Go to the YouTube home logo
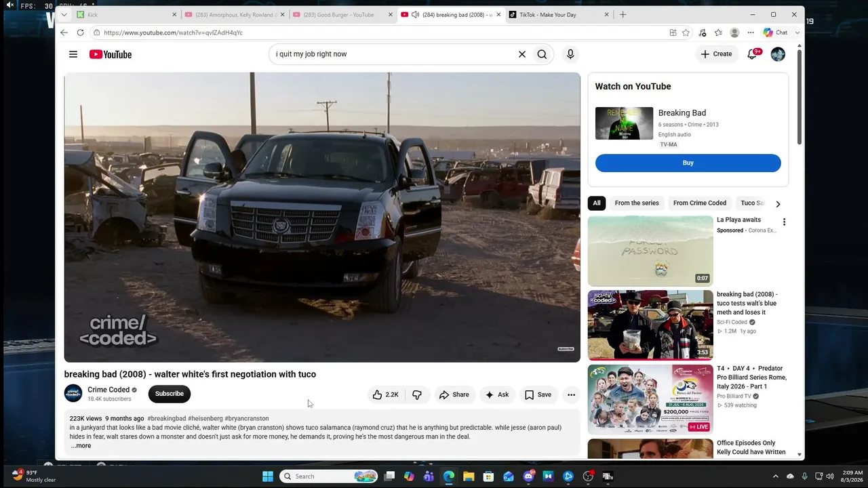The width and height of the screenshot is (868, 488). point(111,54)
